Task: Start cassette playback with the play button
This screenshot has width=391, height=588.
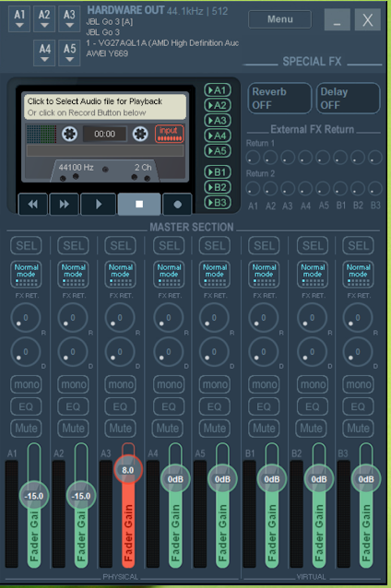Action: tap(99, 204)
